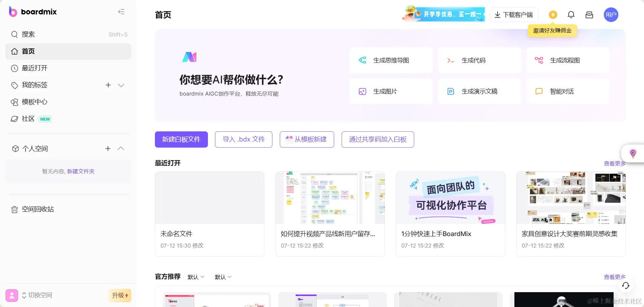Open 模板中心 in the sidebar

point(69,102)
